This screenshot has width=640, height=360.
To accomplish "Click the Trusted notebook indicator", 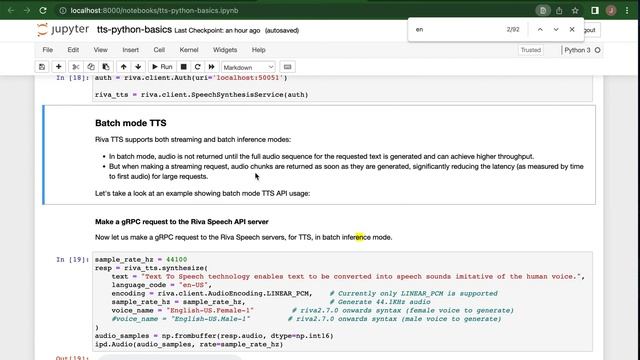I will tap(531, 50).
